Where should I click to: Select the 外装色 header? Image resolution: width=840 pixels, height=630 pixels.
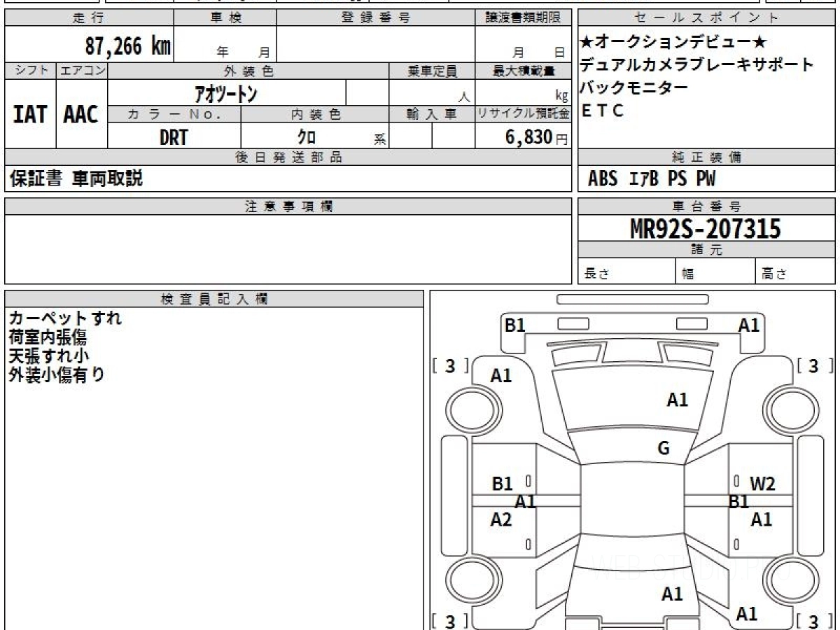248,71
